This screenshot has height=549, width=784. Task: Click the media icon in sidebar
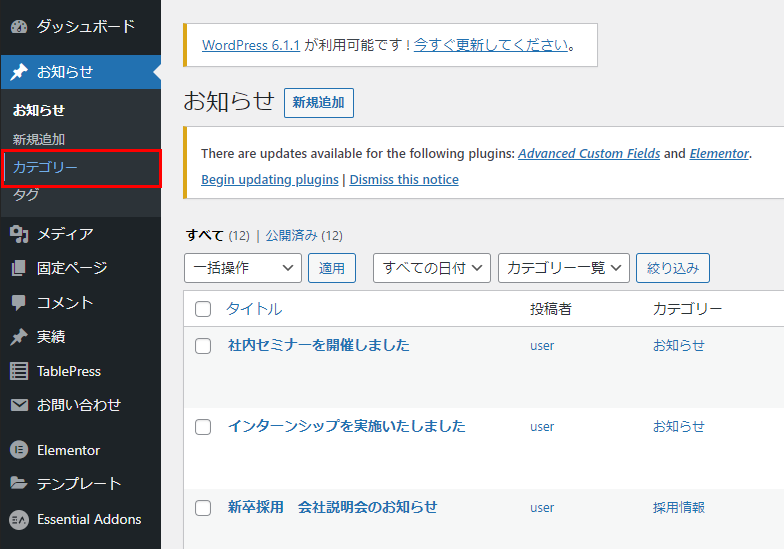18,234
